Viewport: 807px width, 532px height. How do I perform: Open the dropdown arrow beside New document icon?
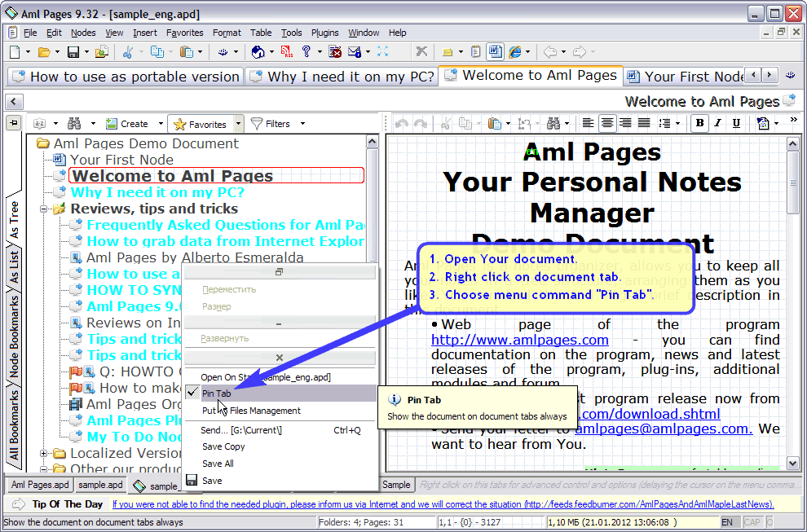click(x=28, y=51)
